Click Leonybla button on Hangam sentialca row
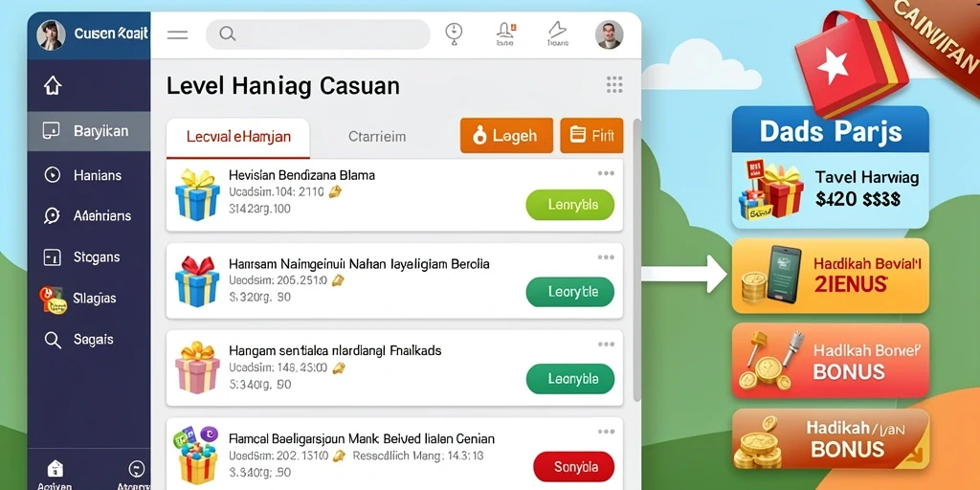The height and width of the screenshot is (490, 980). pyautogui.click(x=570, y=379)
